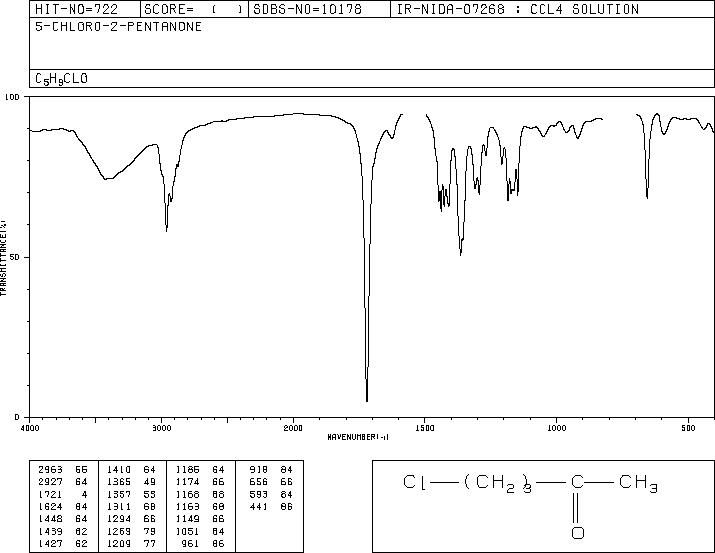Click the 4000 wavenumber axis label
The image size is (715, 553).
pos(30,428)
